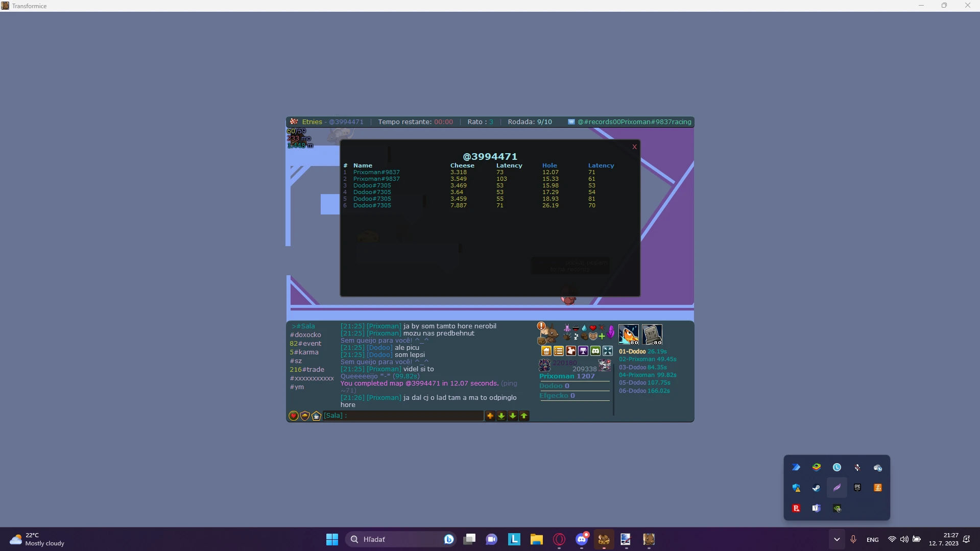Type in the [Sala] chat input field
The height and width of the screenshot is (551, 980).
click(x=403, y=416)
